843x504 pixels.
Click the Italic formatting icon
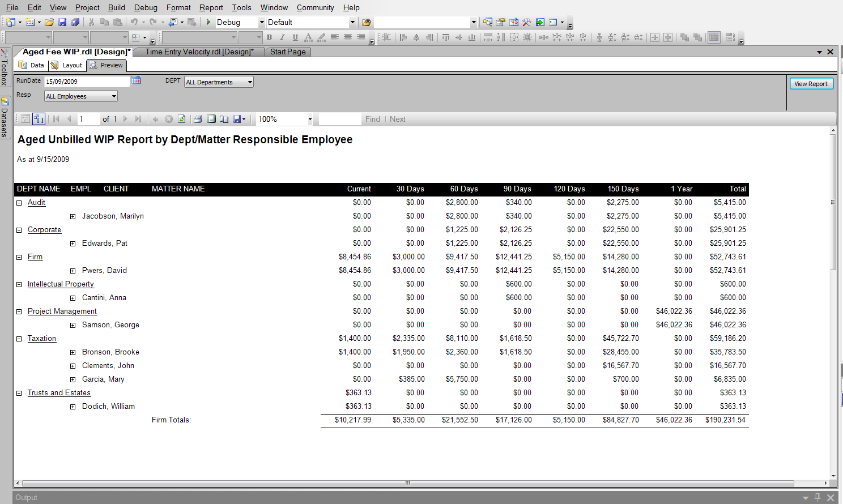(282, 37)
